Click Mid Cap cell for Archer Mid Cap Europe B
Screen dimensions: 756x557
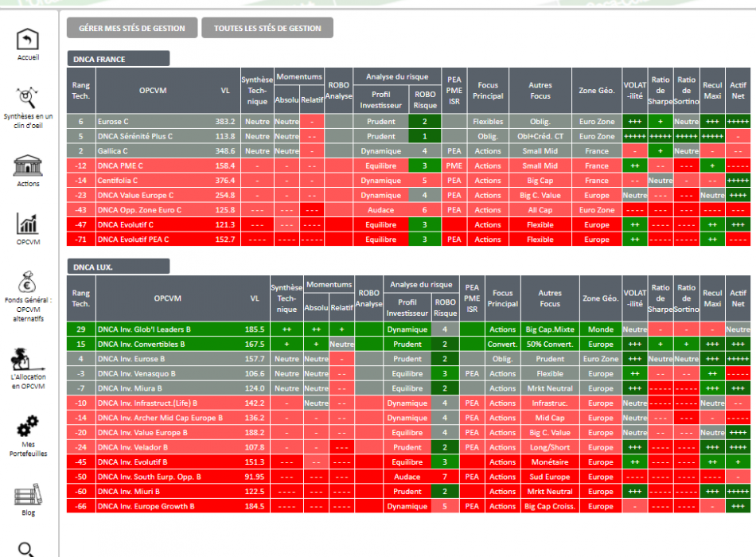550,418
